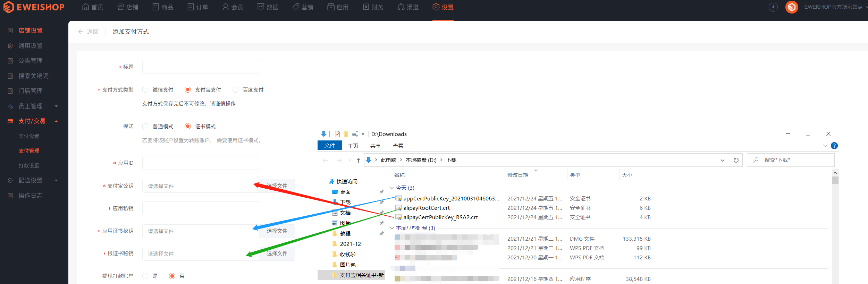Open 主页 tab in Explorer ribbon

click(353, 146)
